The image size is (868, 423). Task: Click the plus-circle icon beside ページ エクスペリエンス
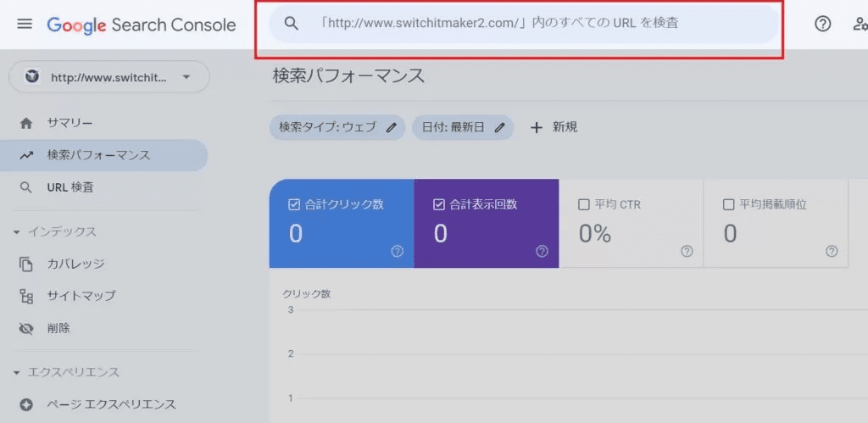pos(26,404)
